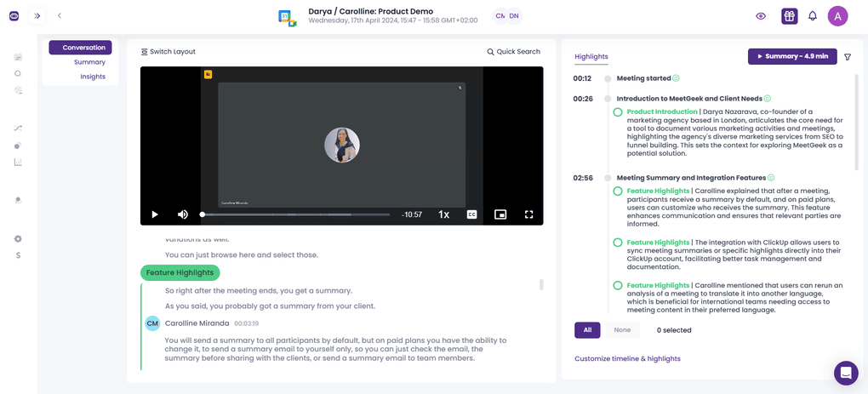Click smiley next to Introduction to MeetGeek heading

[x=768, y=99]
